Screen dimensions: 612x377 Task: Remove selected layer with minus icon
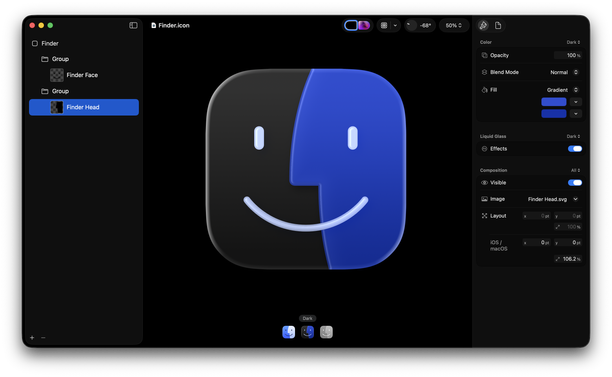click(x=43, y=338)
